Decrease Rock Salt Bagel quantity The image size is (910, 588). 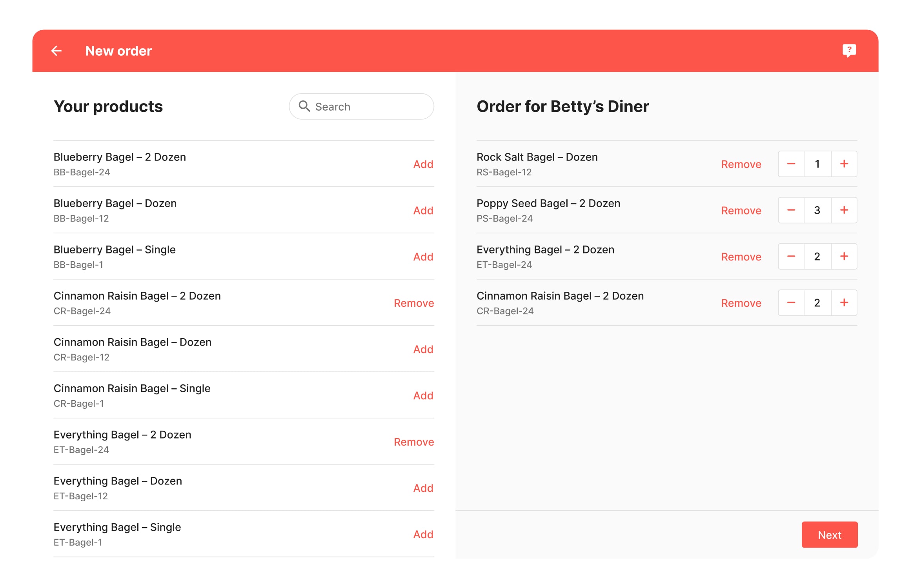(x=791, y=164)
